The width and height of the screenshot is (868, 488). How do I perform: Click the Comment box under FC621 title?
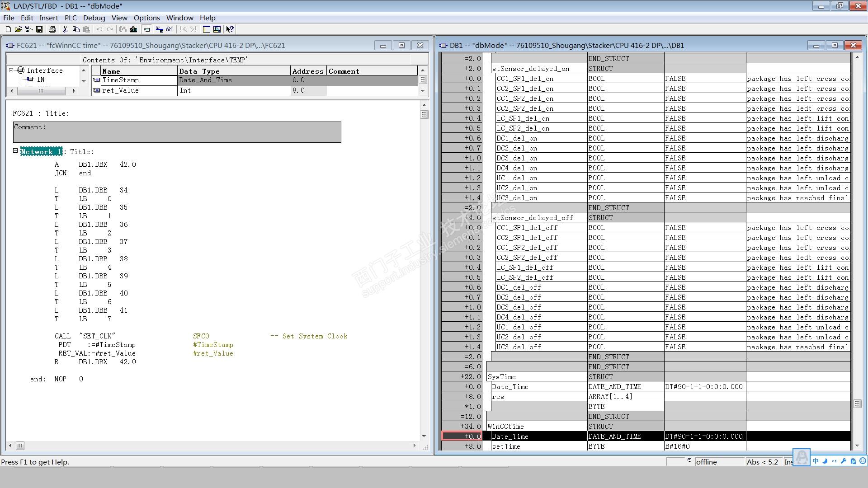click(x=177, y=132)
